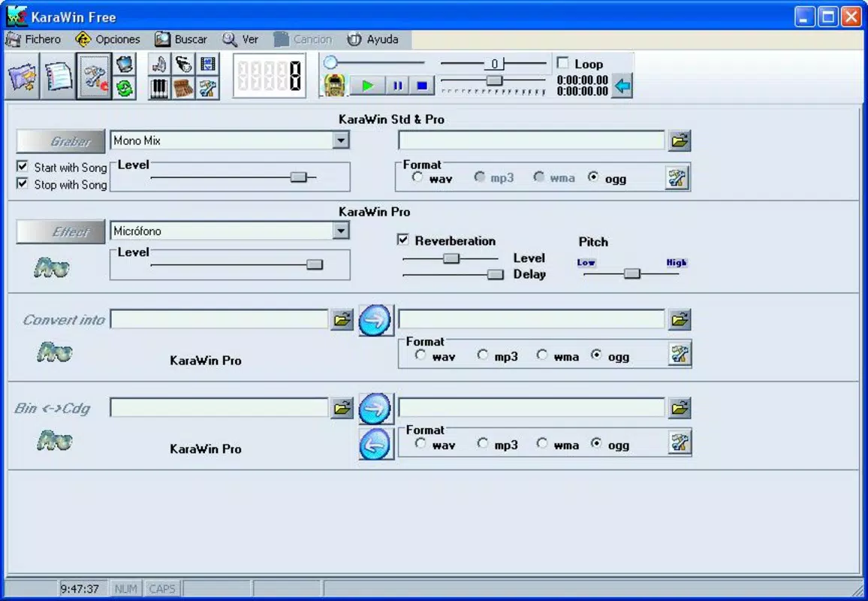Select mp3 format in Convert into section
The width and height of the screenshot is (868, 601).
(x=483, y=355)
